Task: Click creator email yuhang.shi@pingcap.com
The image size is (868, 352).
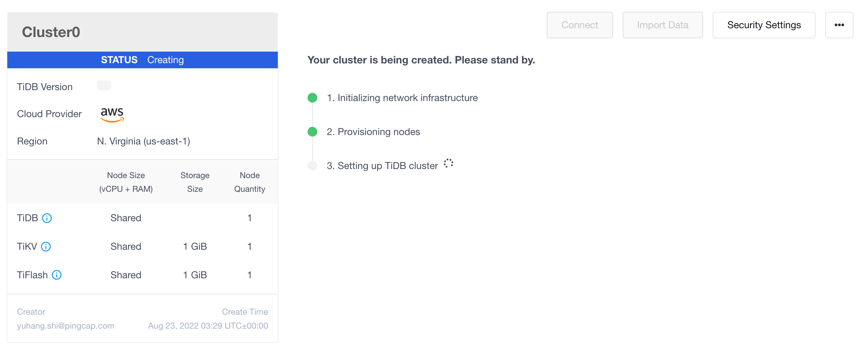Action: (x=66, y=326)
